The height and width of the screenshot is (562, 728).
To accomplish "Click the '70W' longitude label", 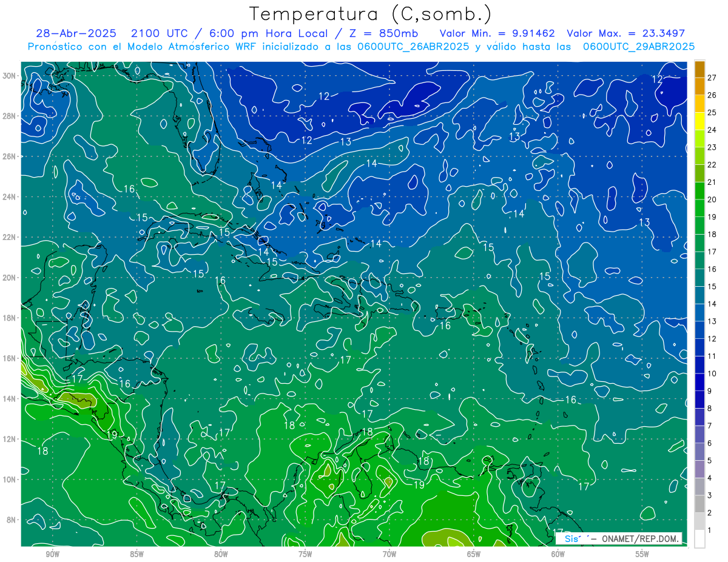I will pyautogui.click(x=389, y=554).
